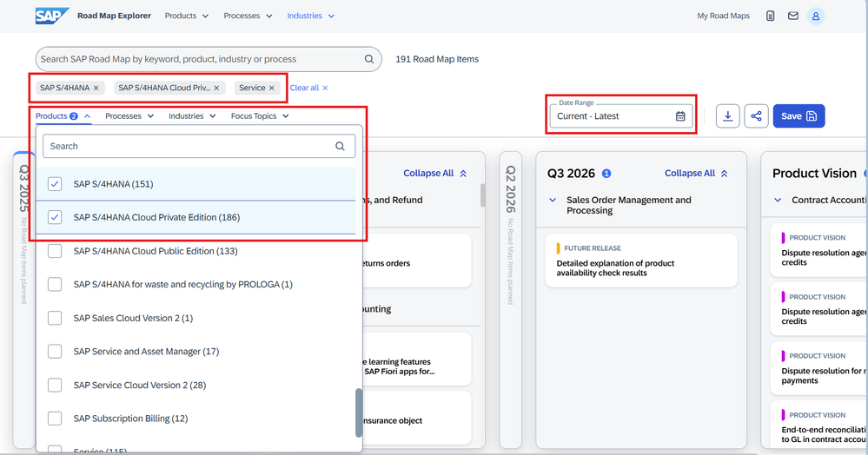
Task: Click the Clear all filters link
Action: [309, 88]
